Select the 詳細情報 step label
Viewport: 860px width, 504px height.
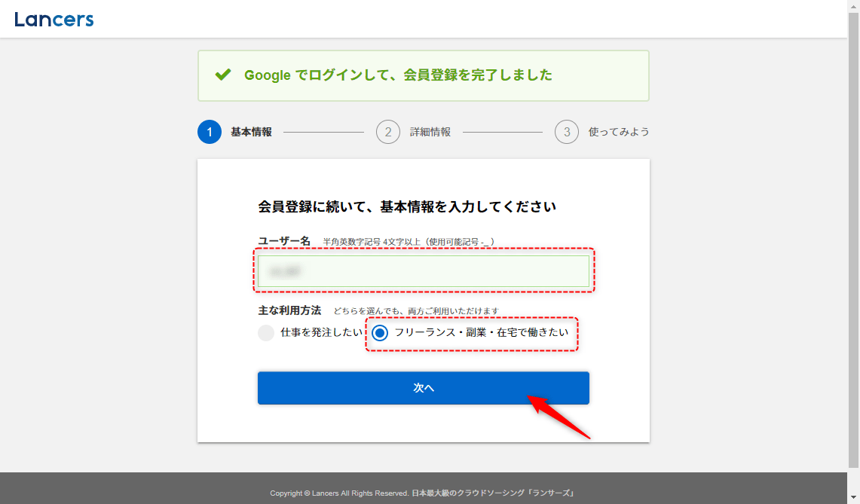[x=430, y=132]
